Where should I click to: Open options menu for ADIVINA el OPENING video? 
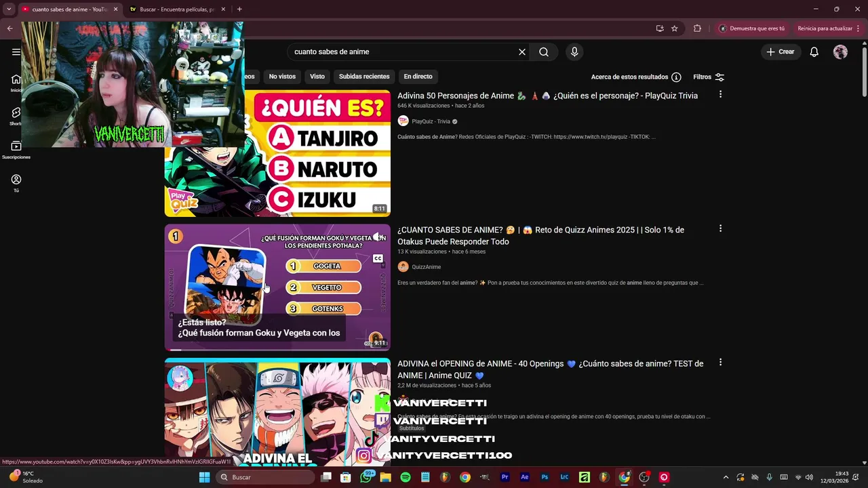(x=720, y=363)
